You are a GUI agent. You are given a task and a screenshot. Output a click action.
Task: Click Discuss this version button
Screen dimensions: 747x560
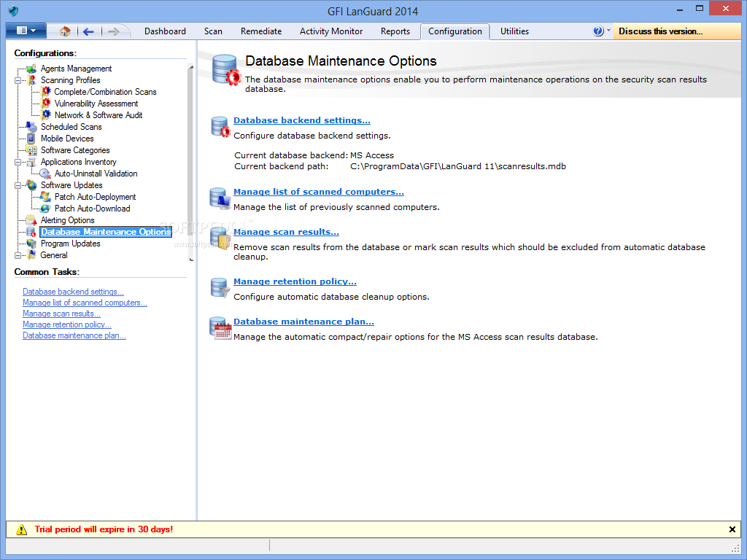click(x=677, y=31)
